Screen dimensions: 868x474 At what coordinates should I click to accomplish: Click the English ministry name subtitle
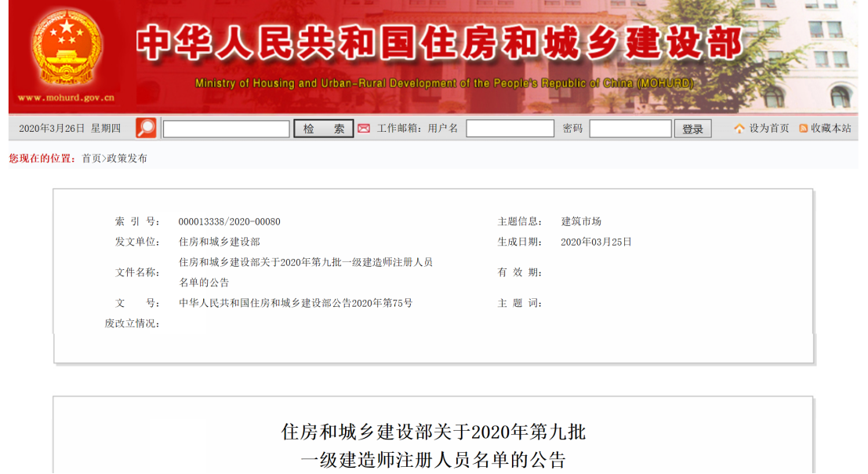tap(444, 84)
